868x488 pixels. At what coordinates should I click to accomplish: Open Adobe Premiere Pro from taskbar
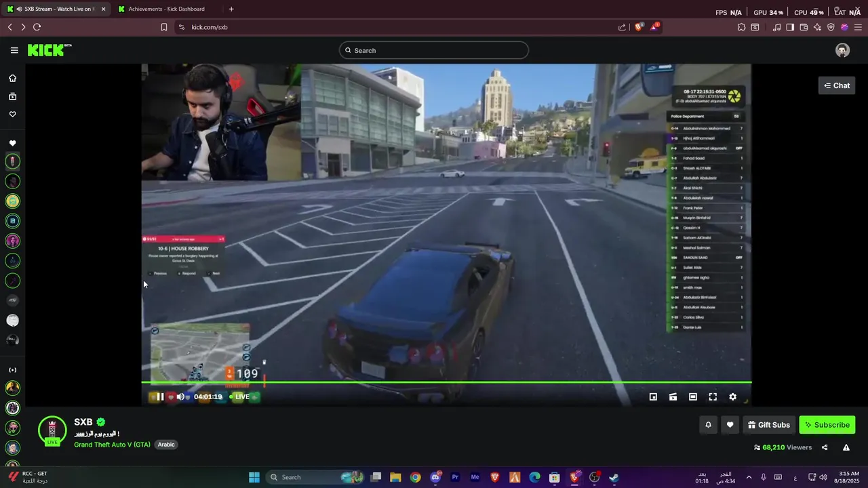(x=455, y=477)
